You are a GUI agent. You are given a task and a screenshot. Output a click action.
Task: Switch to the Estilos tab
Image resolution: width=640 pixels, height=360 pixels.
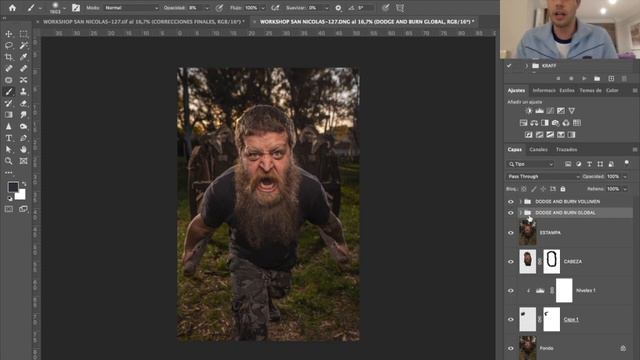[567, 91]
